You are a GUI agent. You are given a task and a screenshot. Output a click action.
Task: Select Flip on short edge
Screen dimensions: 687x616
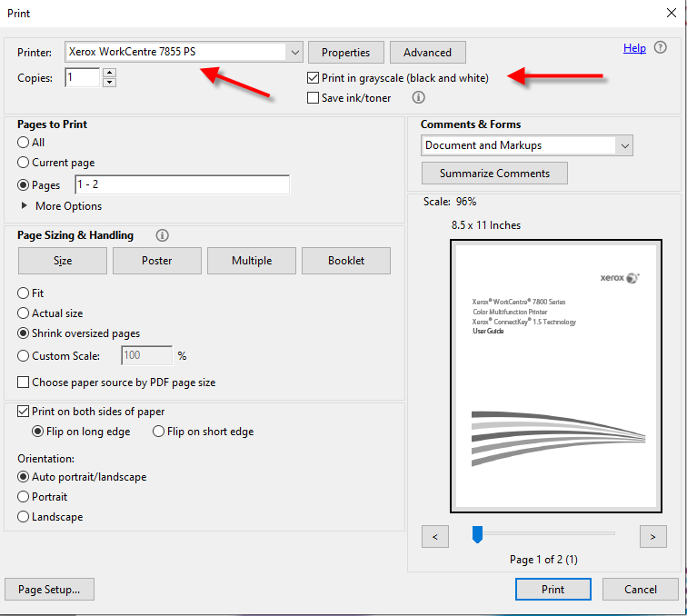(x=158, y=432)
